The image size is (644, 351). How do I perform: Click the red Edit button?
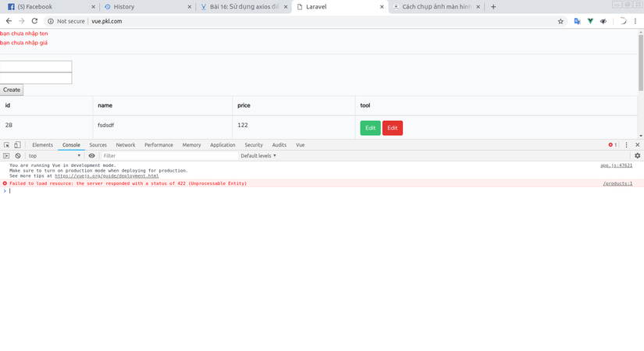coord(392,128)
